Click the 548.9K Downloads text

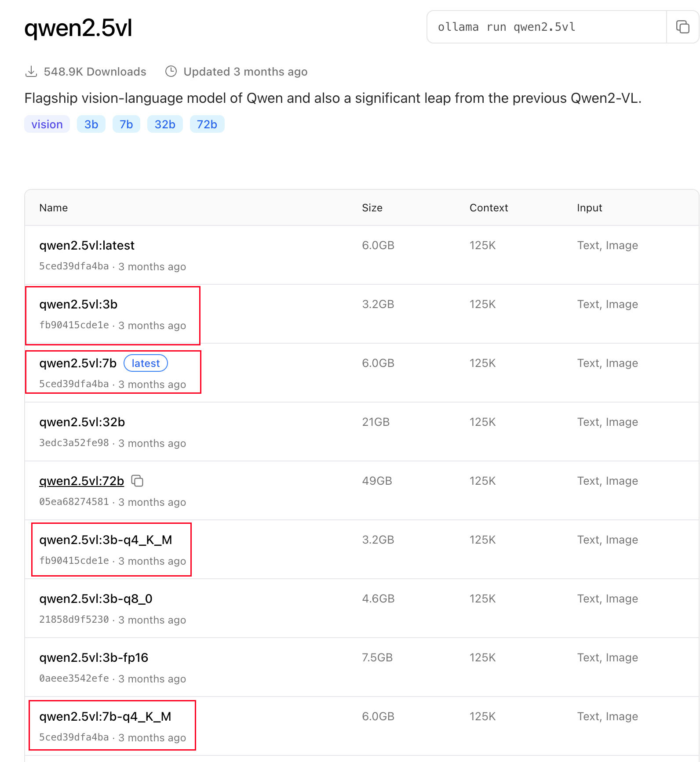[95, 72]
